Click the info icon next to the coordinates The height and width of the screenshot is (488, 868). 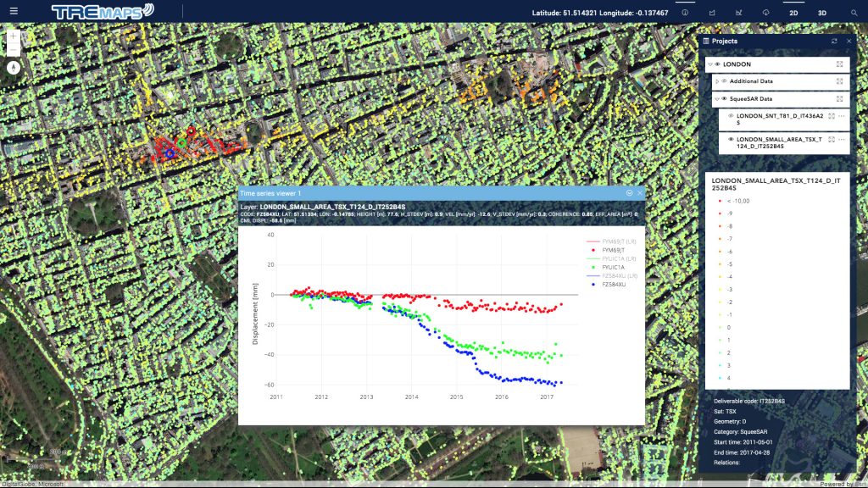coord(685,12)
